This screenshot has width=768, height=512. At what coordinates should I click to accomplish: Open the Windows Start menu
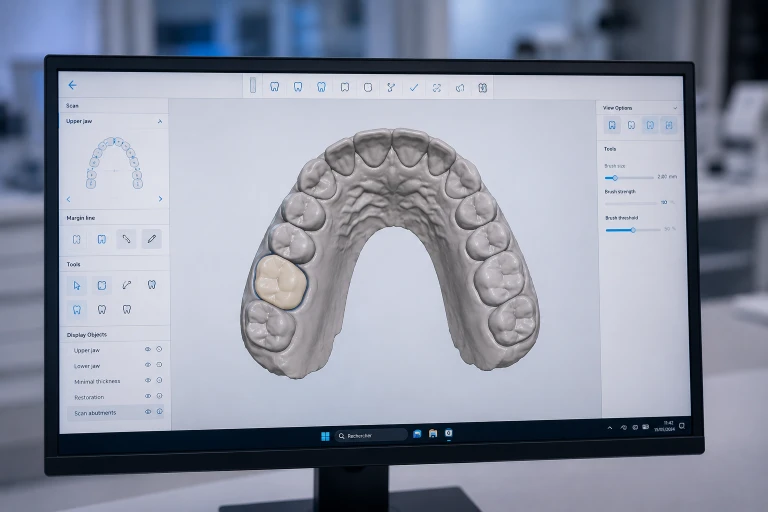click(x=325, y=436)
